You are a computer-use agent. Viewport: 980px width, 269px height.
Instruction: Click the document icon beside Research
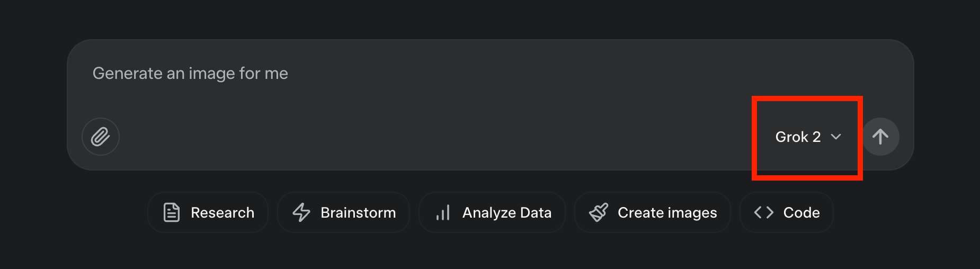(172, 212)
